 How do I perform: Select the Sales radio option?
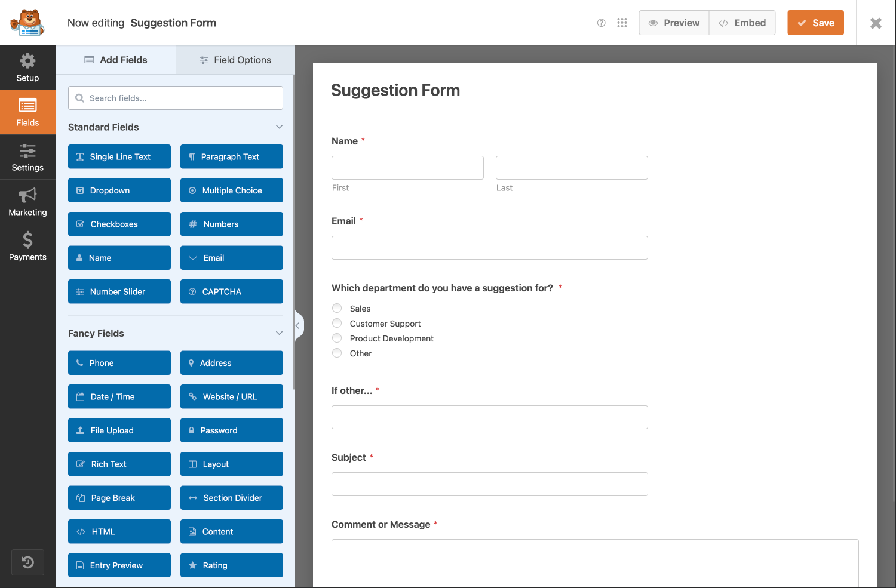(x=337, y=308)
